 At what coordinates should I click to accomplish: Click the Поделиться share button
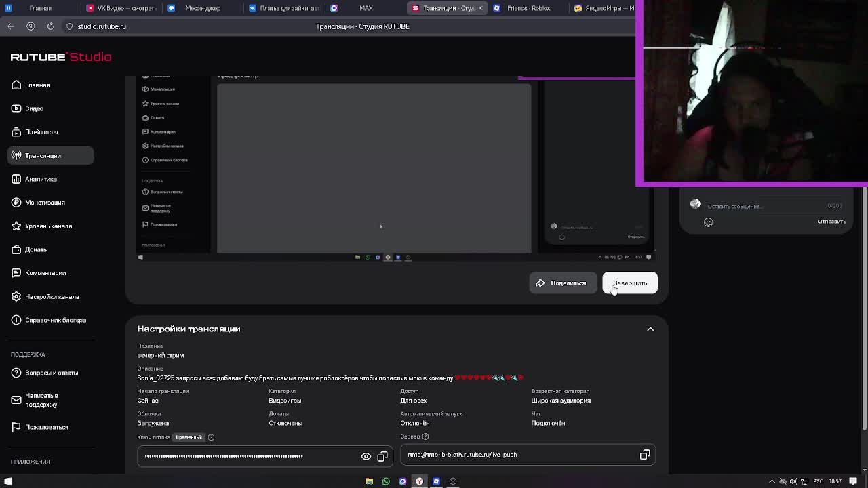562,283
